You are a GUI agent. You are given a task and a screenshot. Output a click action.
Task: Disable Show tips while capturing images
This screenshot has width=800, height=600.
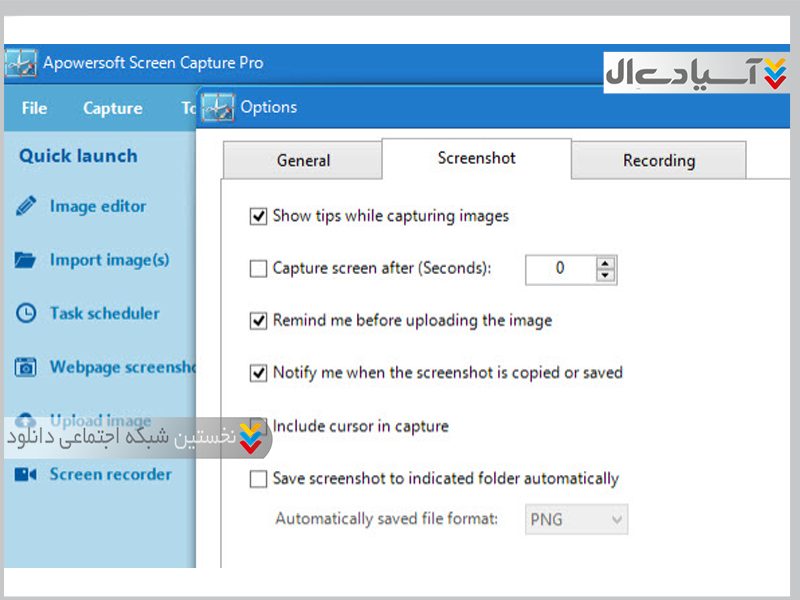[x=258, y=216]
